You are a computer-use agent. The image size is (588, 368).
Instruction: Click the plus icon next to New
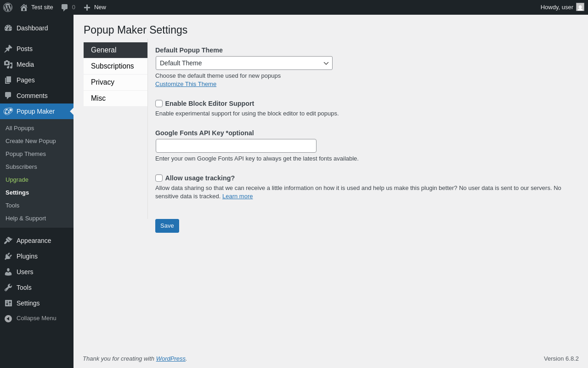click(x=87, y=7)
